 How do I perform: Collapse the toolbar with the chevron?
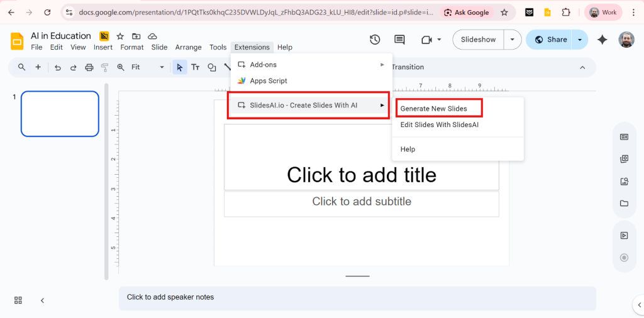[x=582, y=67]
